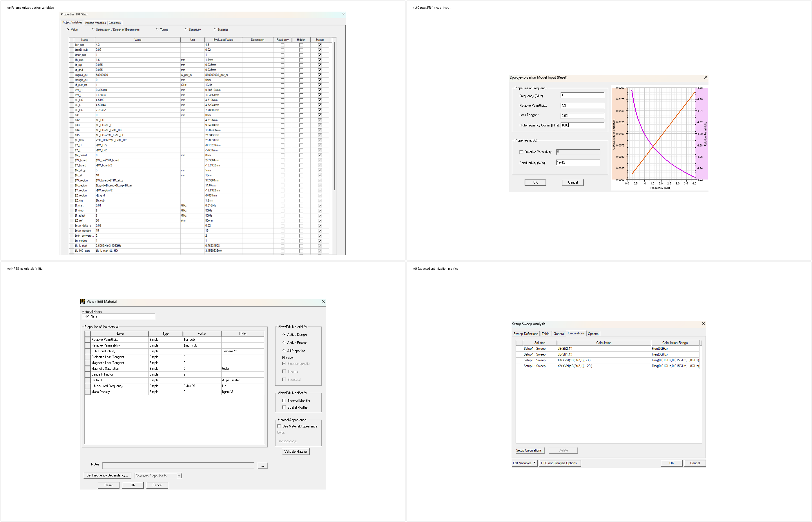Close the Djordjevic-Sarkar Model Input dialog
Viewport: 812px width, 522px height.
click(706, 77)
